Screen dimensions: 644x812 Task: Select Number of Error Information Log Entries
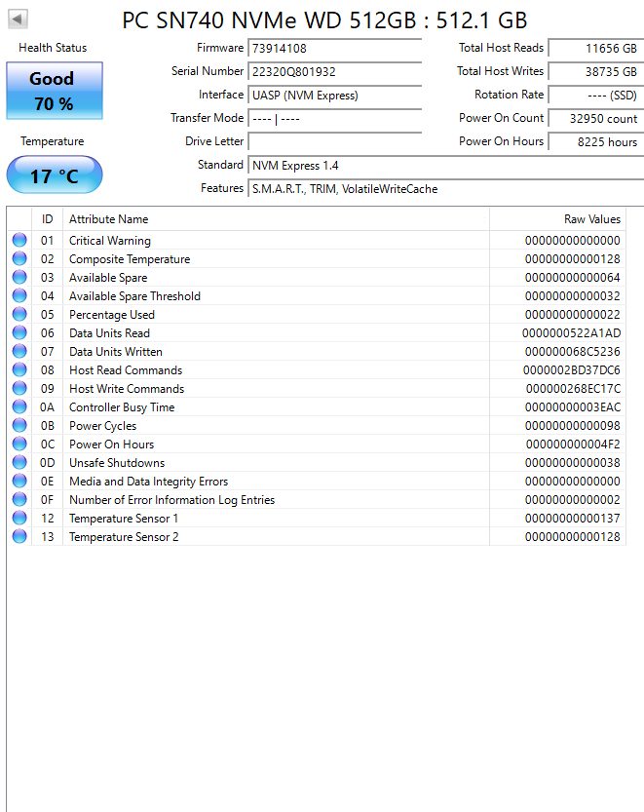tap(171, 500)
